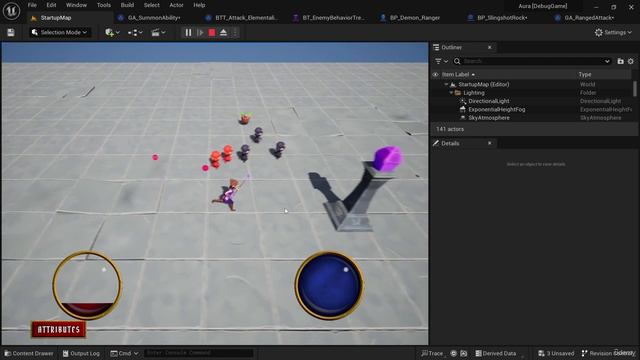
Task: Collapse the Lighting folder
Action: (x=451, y=93)
